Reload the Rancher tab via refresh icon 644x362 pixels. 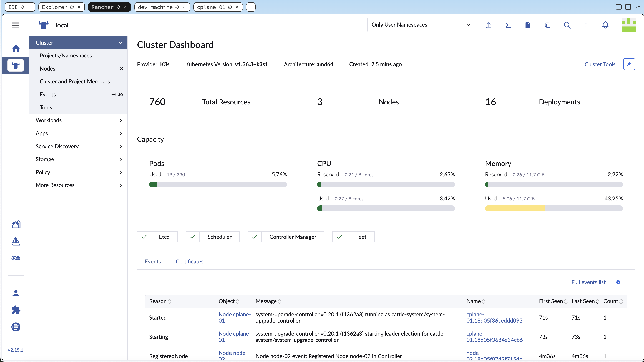tap(119, 7)
